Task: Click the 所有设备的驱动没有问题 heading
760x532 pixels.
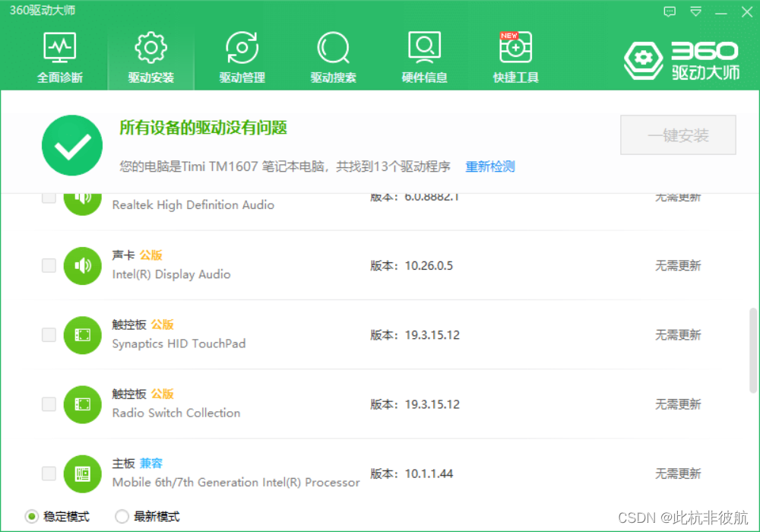Action: [x=203, y=128]
